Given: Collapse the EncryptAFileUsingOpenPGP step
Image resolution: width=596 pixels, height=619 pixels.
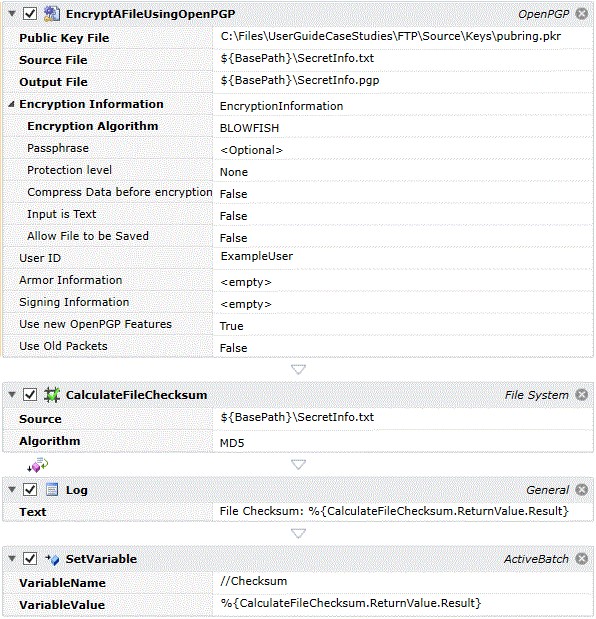Looking at the screenshot, I should (x=12, y=14).
